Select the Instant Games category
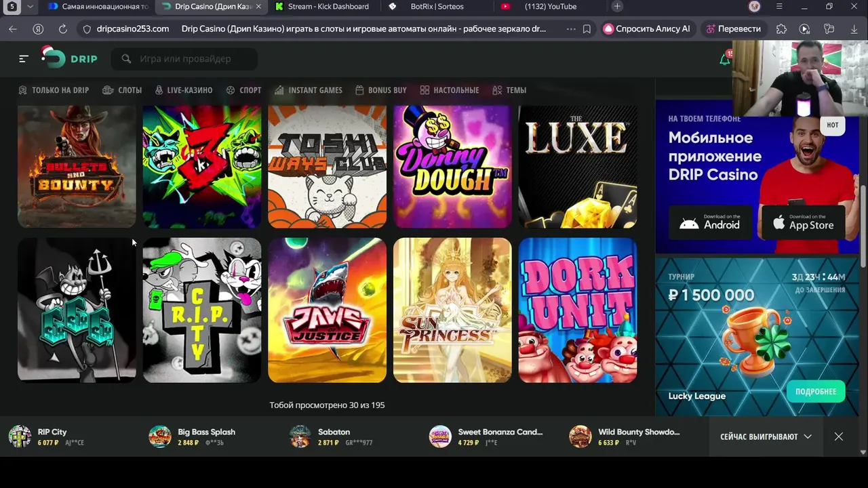The image size is (868, 488). point(308,90)
